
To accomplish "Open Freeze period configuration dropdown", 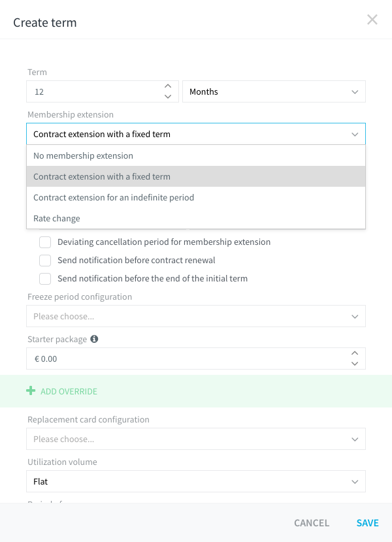I will coord(196,316).
